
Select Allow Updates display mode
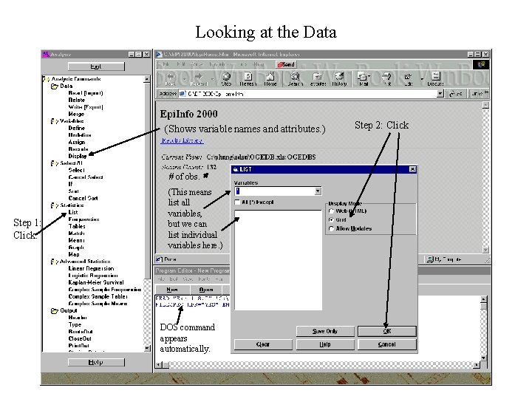[x=331, y=228]
